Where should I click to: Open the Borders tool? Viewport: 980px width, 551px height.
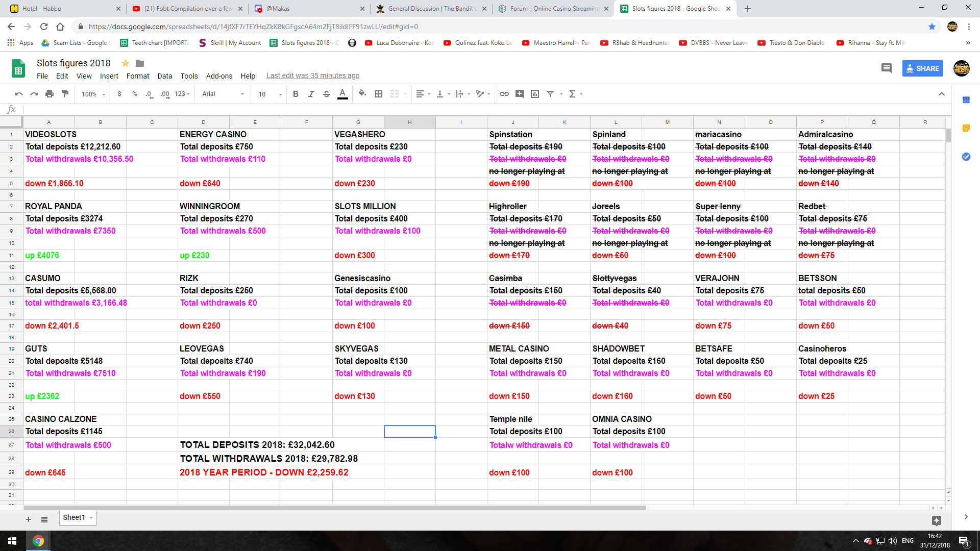tap(379, 94)
